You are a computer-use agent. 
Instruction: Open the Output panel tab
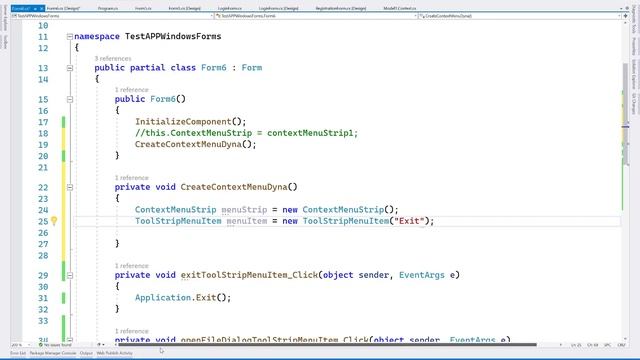86,353
